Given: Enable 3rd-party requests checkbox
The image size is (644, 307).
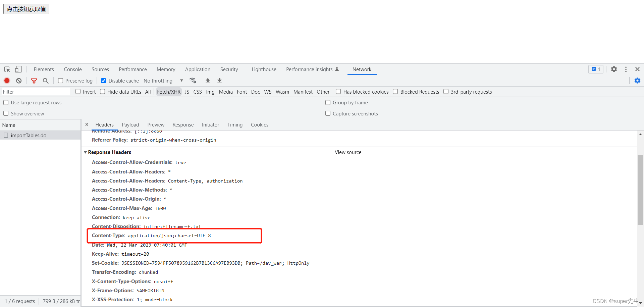Looking at the screenshot, I should [446, 92].
